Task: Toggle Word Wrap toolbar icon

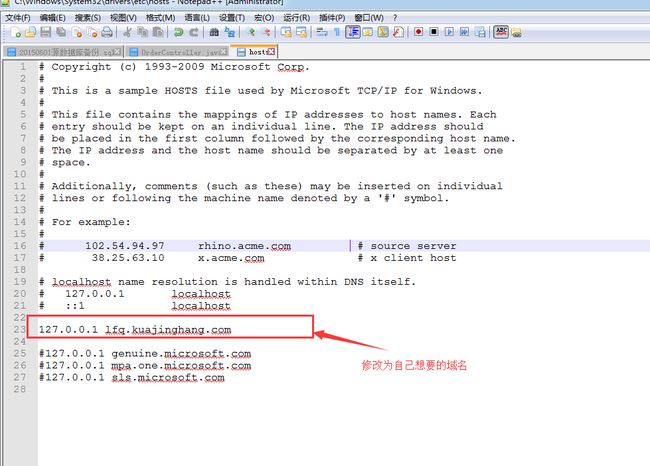Action: (x=322, y=32)
